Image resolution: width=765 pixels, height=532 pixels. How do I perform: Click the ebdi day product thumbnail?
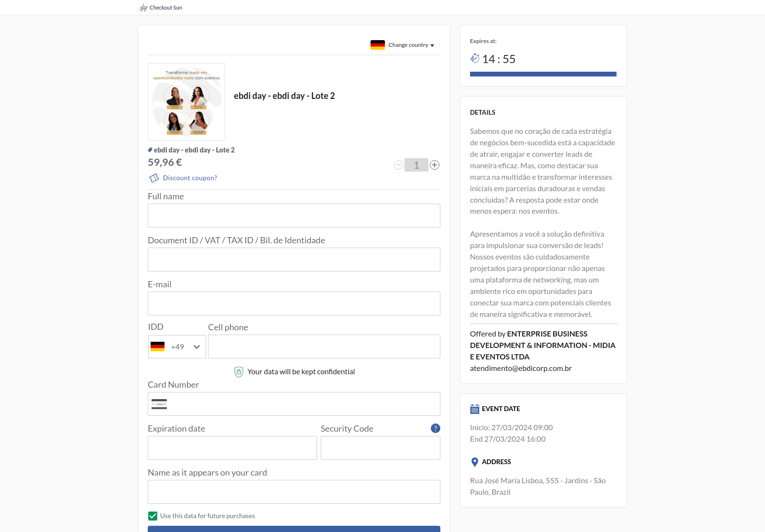pyautogui.click(x=186, y=102)
